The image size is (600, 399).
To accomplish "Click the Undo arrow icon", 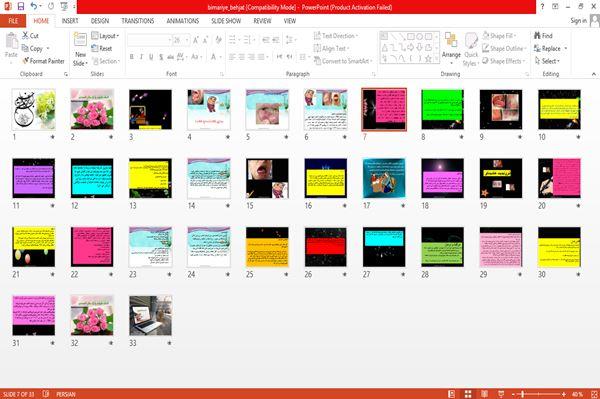I will (x=34, y=6).
